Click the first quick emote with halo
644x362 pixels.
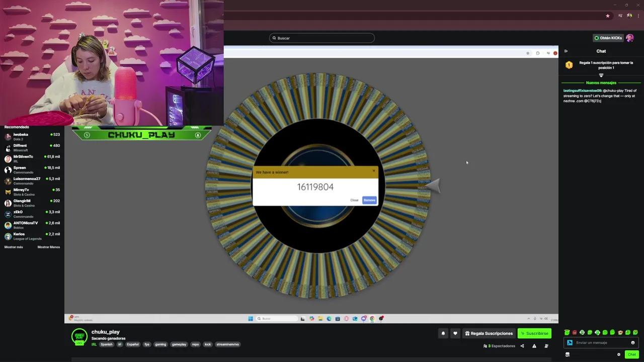point(567,333)
